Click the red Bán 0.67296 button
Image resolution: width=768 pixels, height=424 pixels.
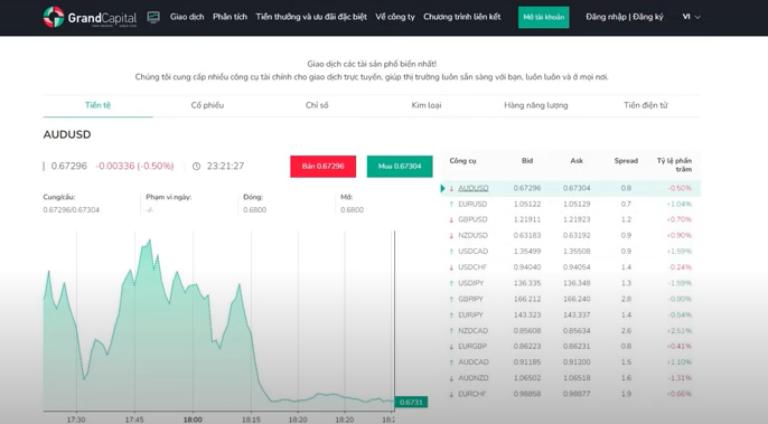[x=323, y=166]
